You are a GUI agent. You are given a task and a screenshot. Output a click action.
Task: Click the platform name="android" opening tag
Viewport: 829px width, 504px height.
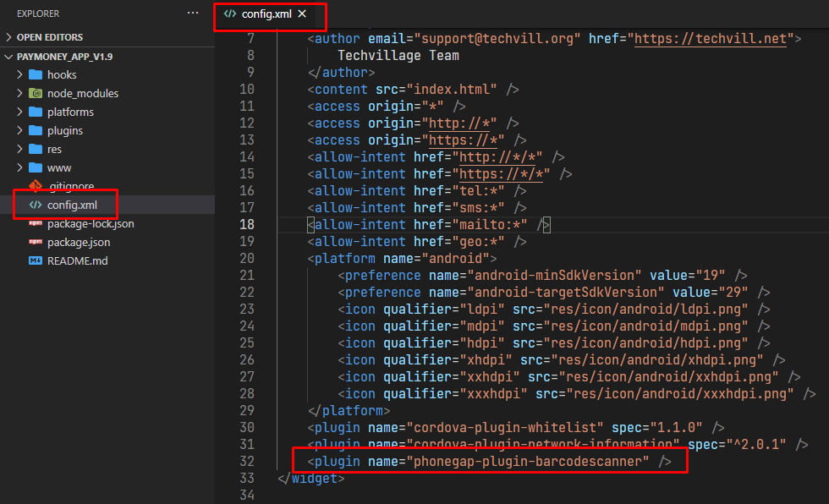401,258
